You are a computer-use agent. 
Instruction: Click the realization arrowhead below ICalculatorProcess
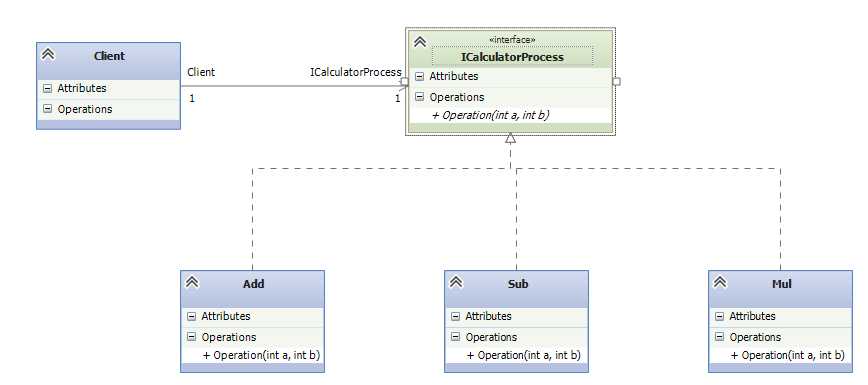[x=510, y=138]
